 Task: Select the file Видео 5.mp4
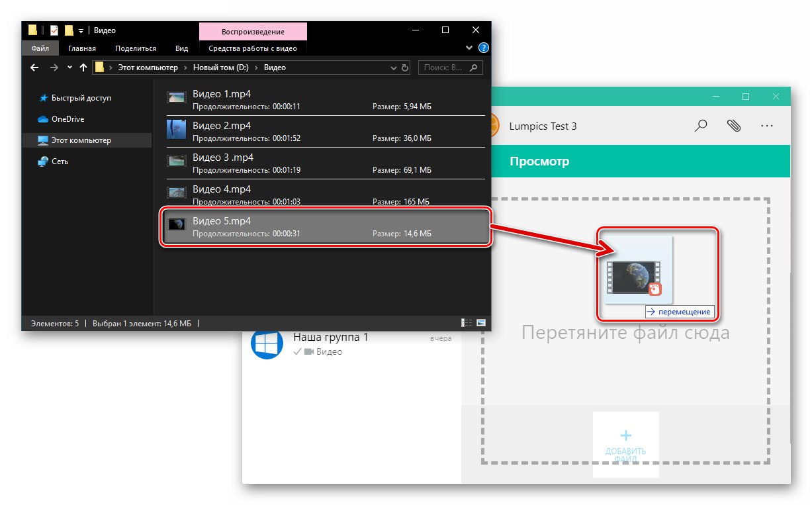click(x=325, y=227)
